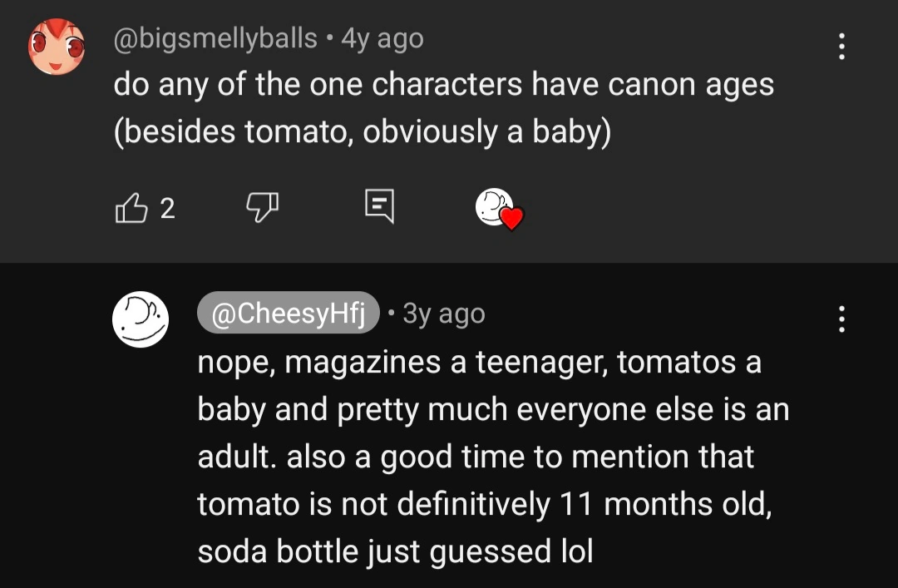Tap the "adult. also a good time" line
This screenshot has height=588, width=898.
(x=476, y=457)
